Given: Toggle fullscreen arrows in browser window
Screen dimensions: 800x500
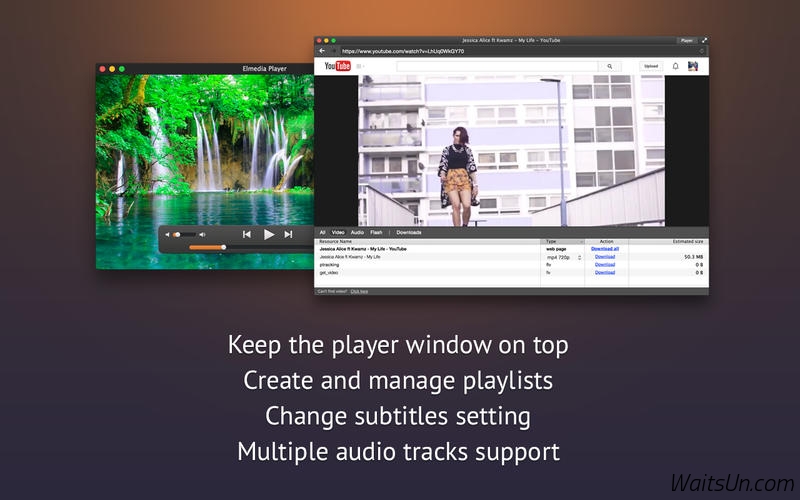Looking at the screenshot, I should coord(704,40).
